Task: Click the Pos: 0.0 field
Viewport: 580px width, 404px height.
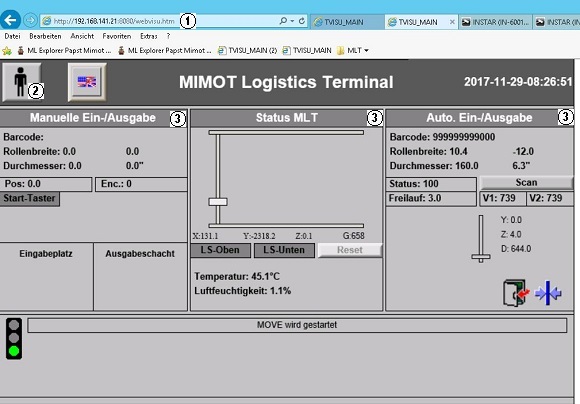Action: pos(46,184)
